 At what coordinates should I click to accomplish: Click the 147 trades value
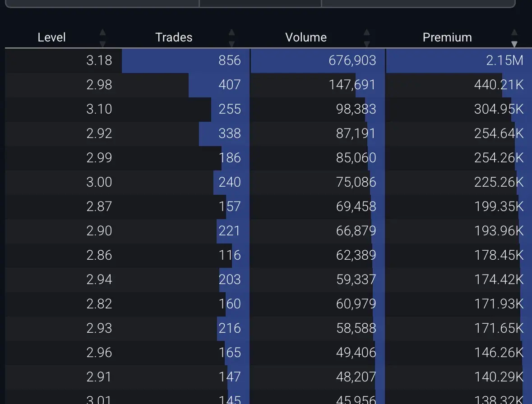coord(230,377)
